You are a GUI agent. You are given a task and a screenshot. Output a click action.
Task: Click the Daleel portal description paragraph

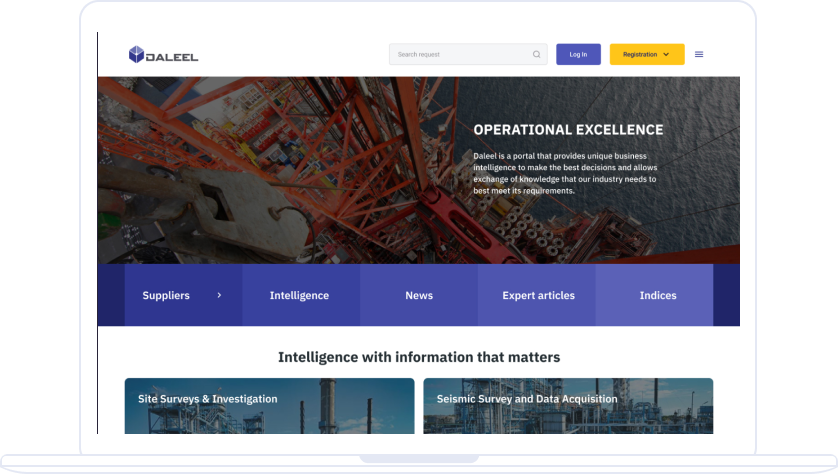click(x=565, y=174)
